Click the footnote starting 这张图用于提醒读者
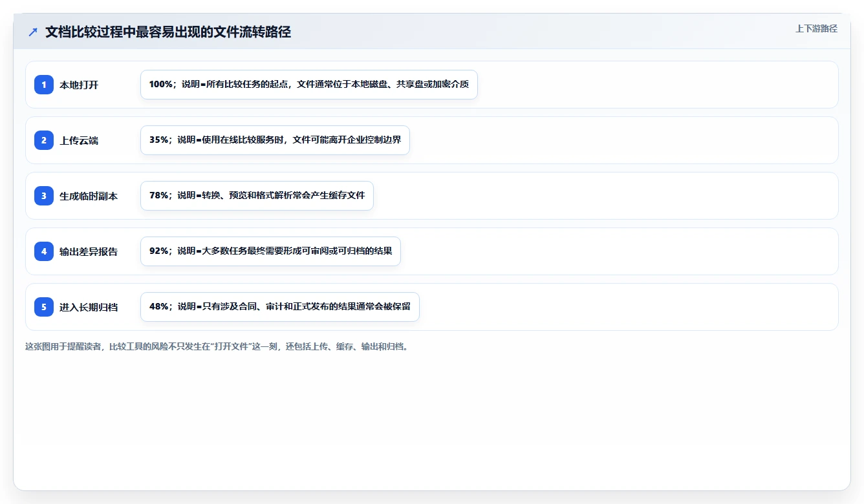 pos(217,346)
